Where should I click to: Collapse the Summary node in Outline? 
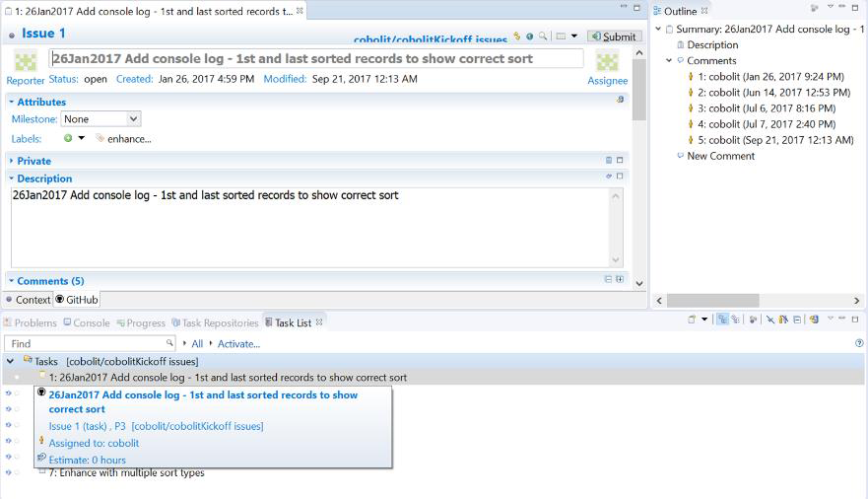pyautogui.click(x=658, y=29)
